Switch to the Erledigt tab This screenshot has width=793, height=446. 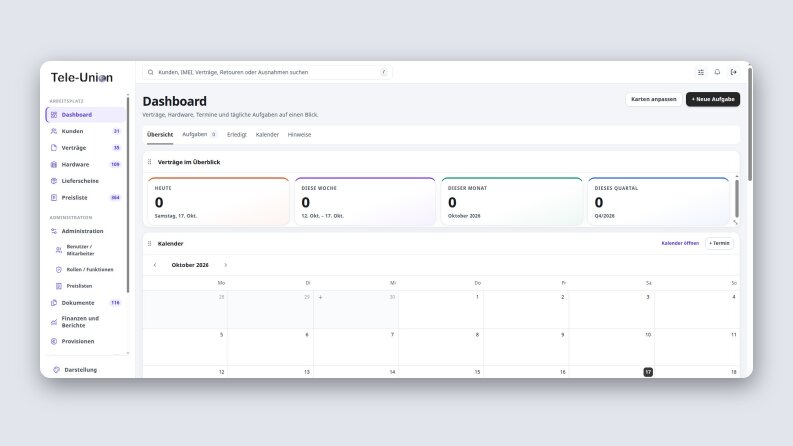coord(237,135)
